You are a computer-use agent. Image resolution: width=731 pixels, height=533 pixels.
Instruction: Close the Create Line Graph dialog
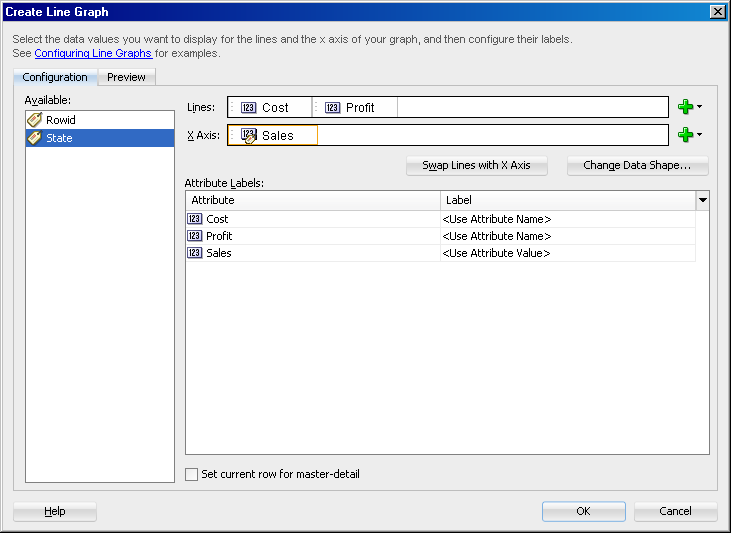coord(717,12)
